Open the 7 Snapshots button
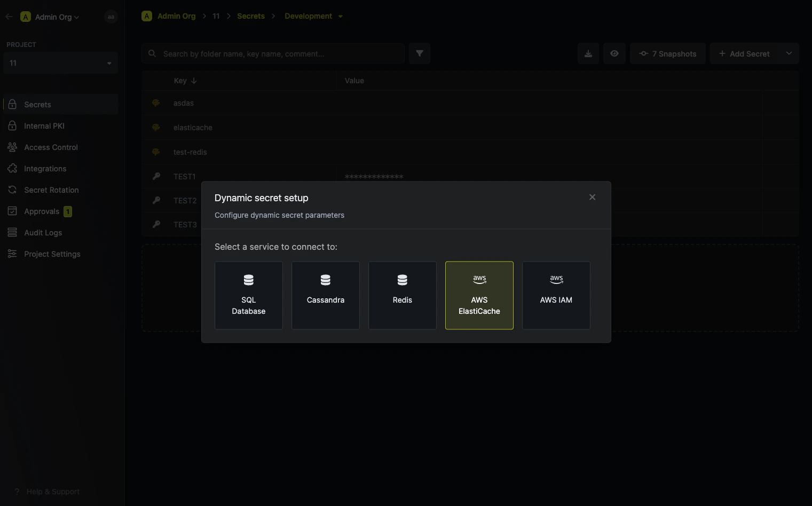Viewport: 812px width, 506px height. (x=668, y=53)
